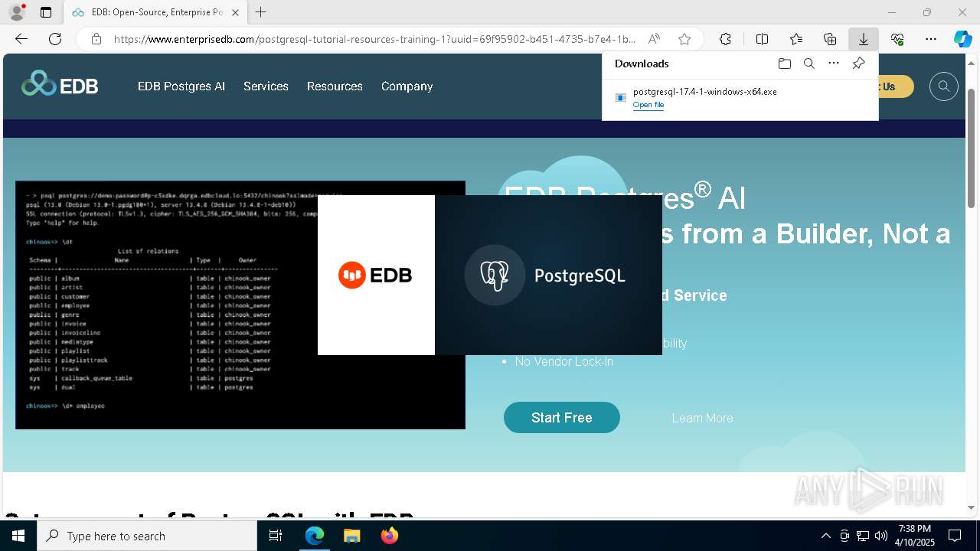Open Resources menu

click(335, 86)
